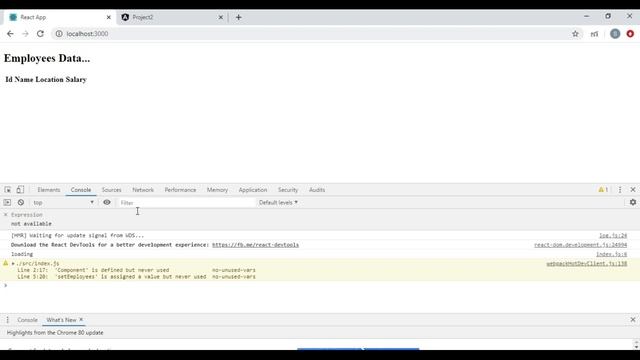Viewport: 640px width, 360px height.
Task: Open the drawer more-tools menu
Action: [x=7, y=320]
